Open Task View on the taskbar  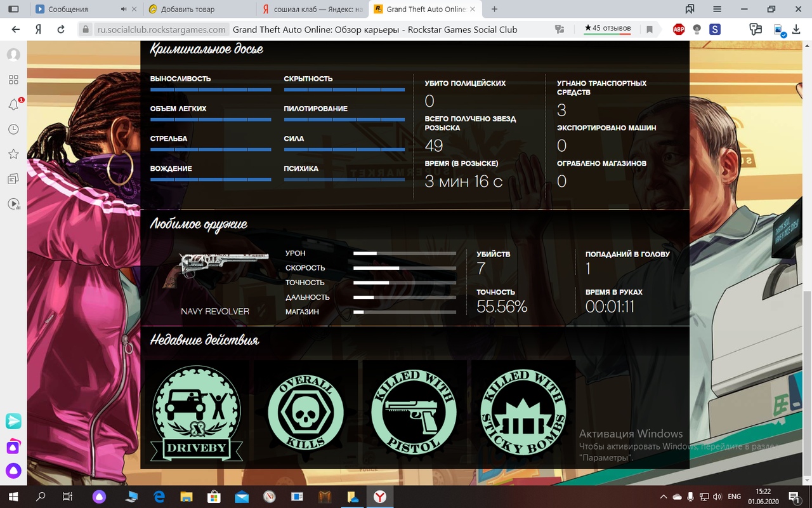(x=69, y=496)
